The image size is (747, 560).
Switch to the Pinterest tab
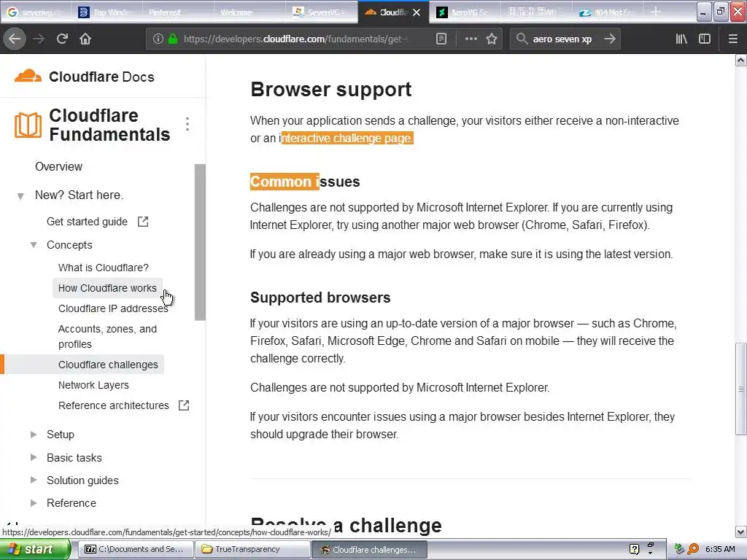(x=178, y=12)
